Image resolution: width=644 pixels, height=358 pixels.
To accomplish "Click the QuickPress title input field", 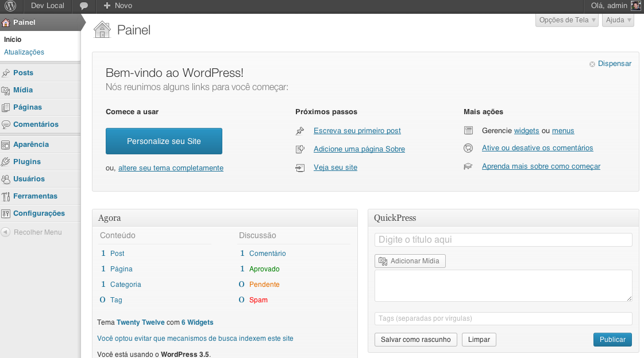I will [503, 239].
